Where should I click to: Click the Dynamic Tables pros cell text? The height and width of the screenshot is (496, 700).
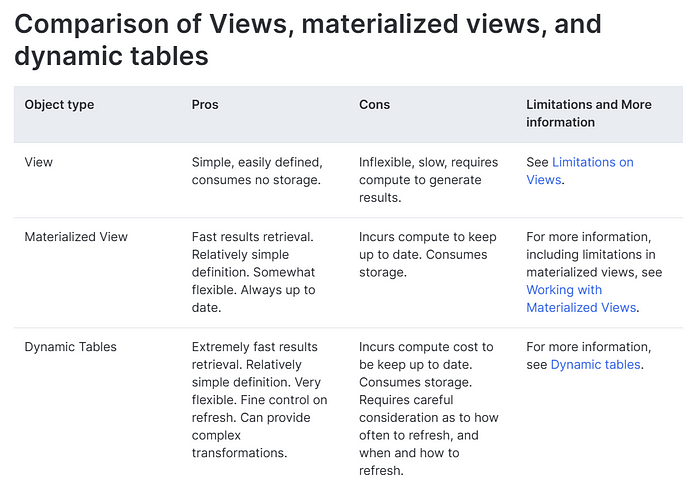click(x=259, y=400)
